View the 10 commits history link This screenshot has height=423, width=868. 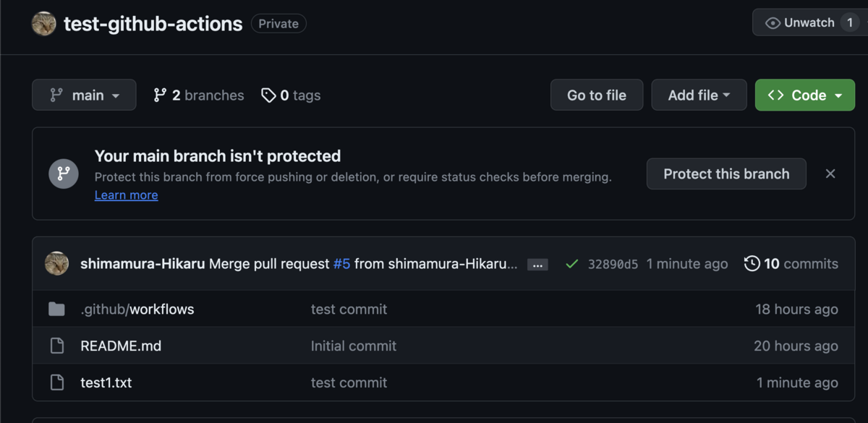pyautogui.click(x=791, y=264)
